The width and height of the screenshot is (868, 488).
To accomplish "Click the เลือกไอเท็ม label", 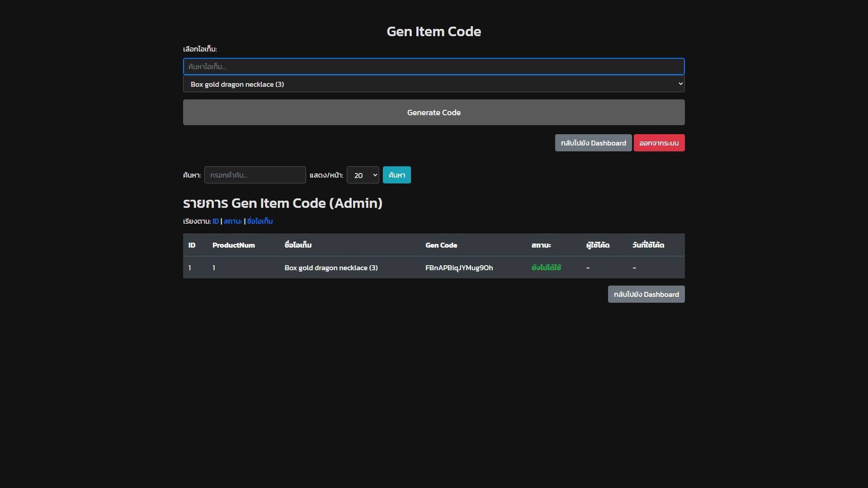I will tap(200, 49).
